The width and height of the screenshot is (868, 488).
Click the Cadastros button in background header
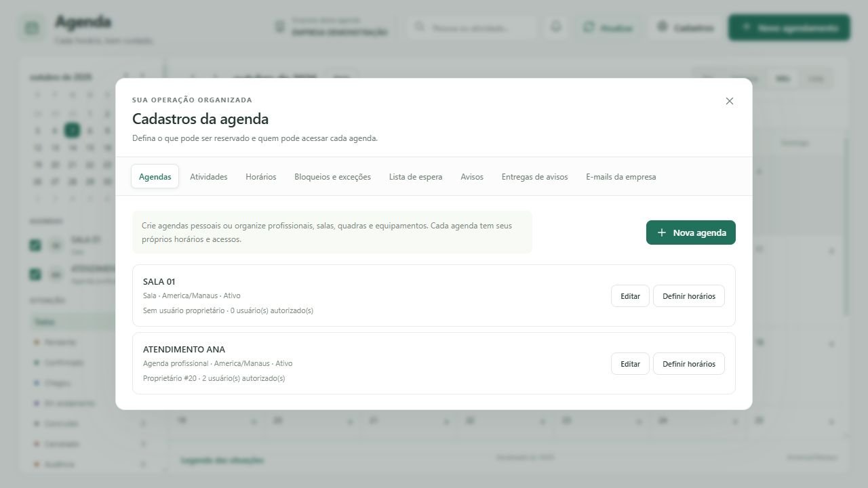(685, 28)
